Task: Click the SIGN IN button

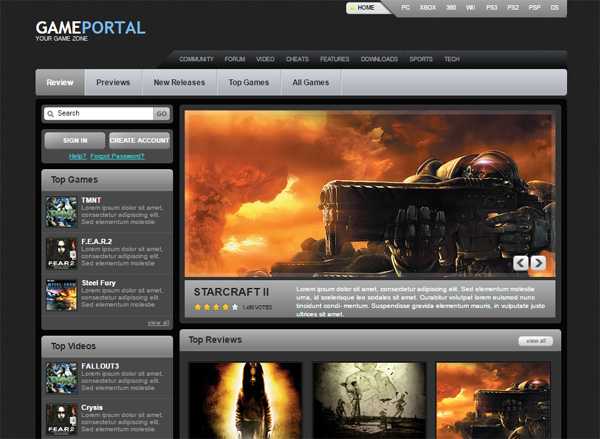Action: pos(75,140)
